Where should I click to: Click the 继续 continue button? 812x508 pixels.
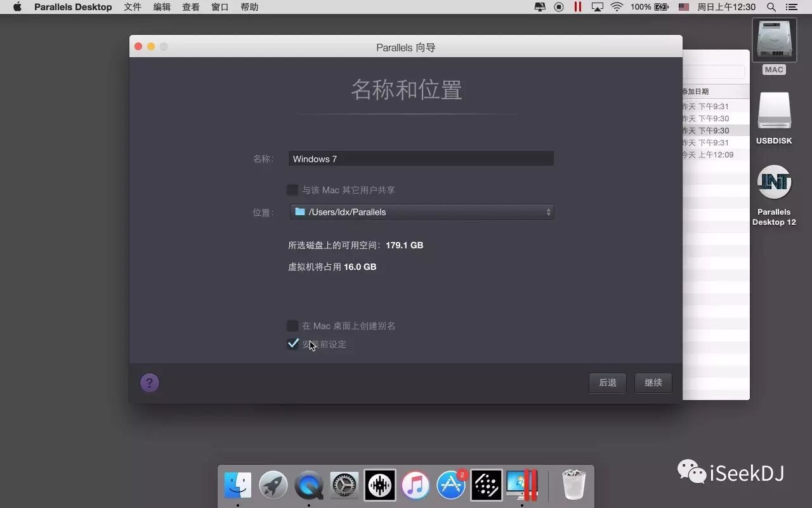(x=653, y=383)
